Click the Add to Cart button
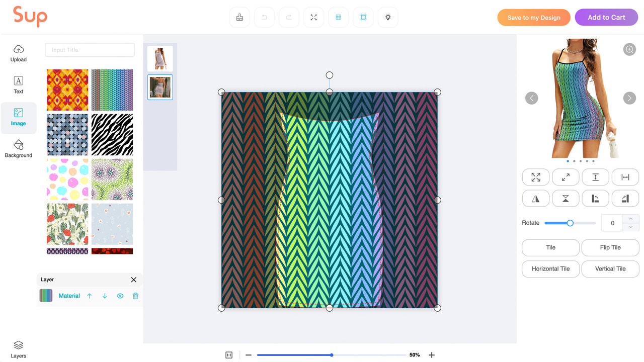Screen dimensions: 644x362 (606, 17)
